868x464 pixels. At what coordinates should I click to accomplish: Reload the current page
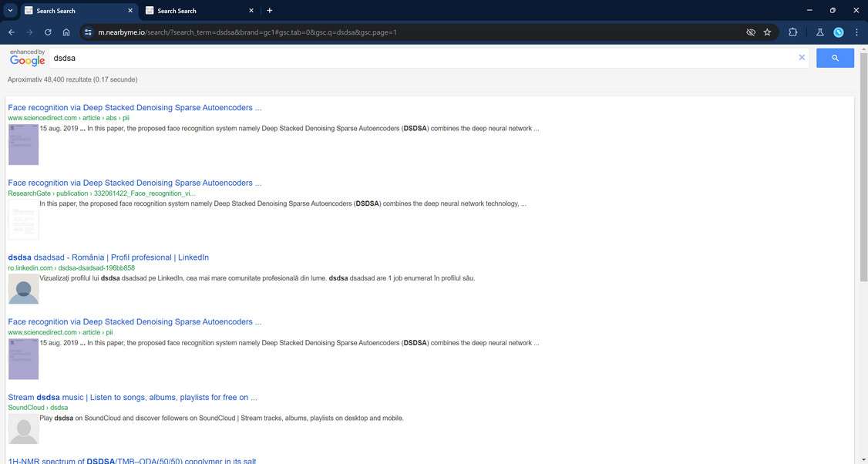(48, 32)
